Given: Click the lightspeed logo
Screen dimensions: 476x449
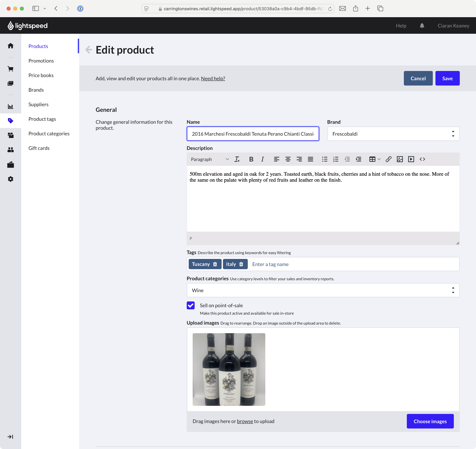Looking at the screenshot, I should [x=27, y=26].
